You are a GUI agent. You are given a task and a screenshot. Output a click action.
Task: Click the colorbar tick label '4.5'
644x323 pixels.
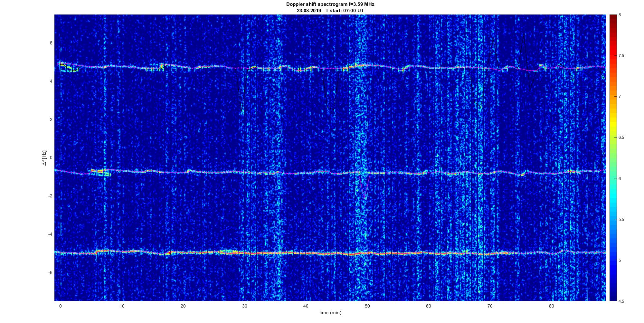621,301
